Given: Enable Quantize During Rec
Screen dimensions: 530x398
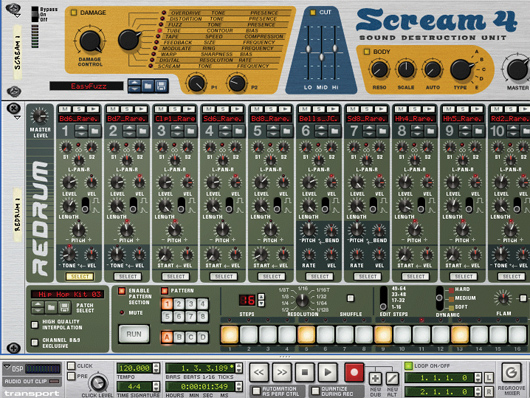Looking at the screenshot, I should 315,391.
